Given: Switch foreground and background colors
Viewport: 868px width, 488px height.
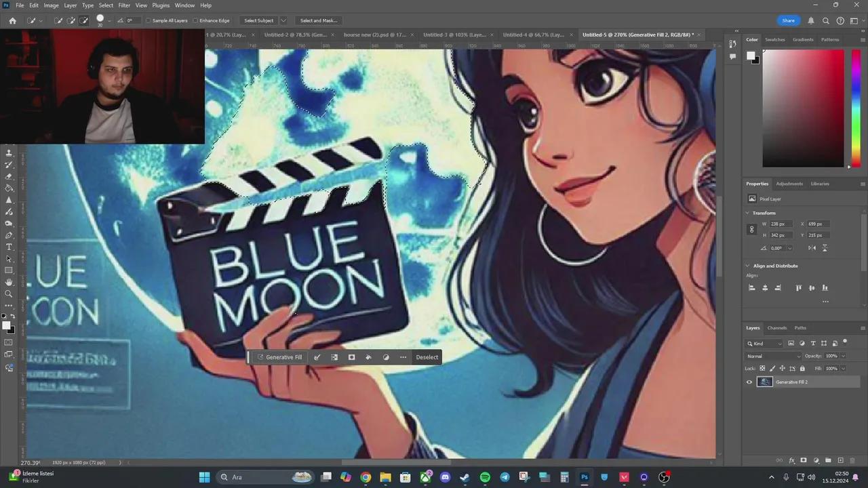Looking at the screenshot, I should coord(12,317).
